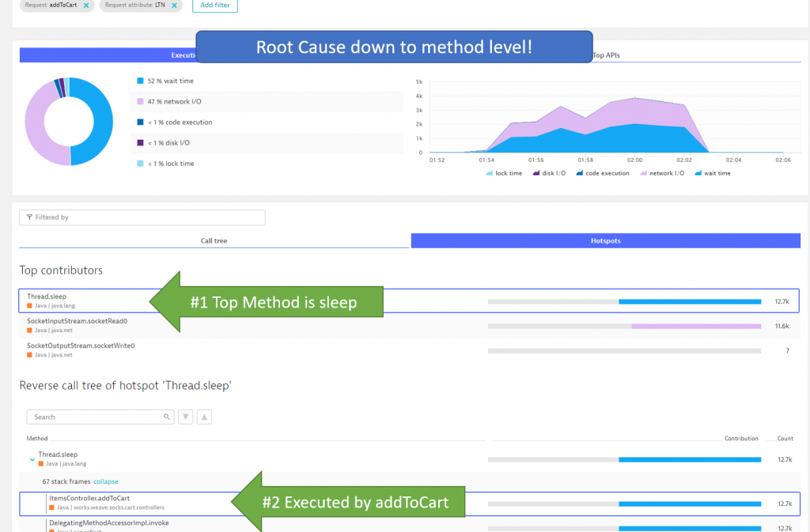Click the network I/O legend icon
Image resolution: width=810 pixels, height=532 pixels.
click(x=643, y=172)
